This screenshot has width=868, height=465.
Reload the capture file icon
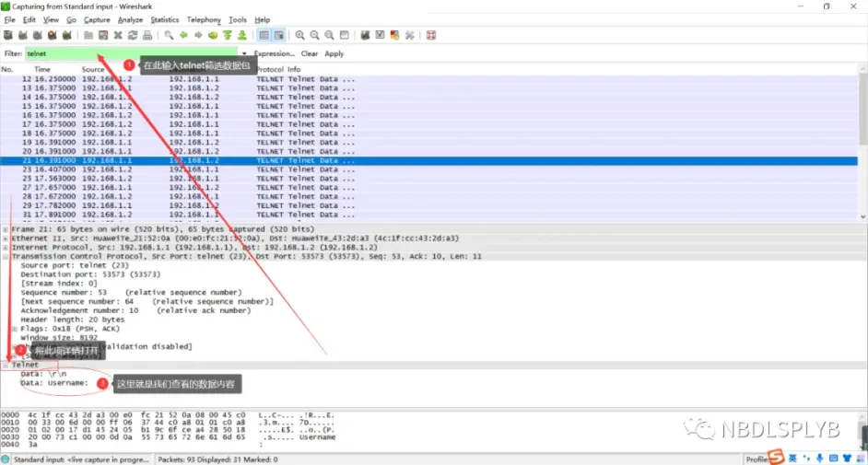133,35
